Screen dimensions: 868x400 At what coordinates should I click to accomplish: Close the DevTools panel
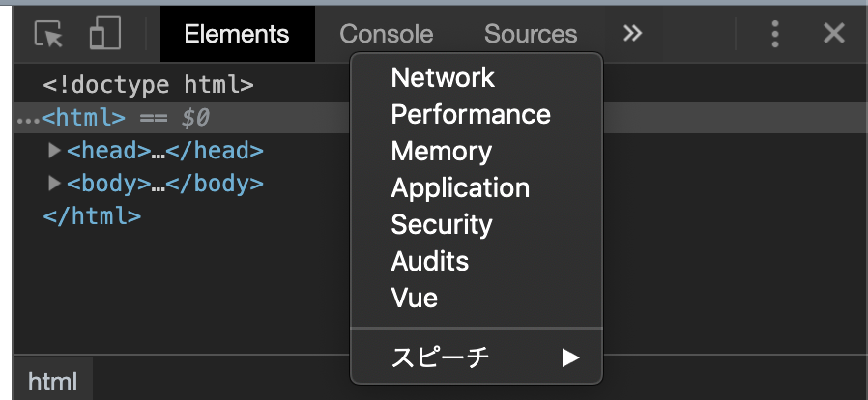pos(833,35)
